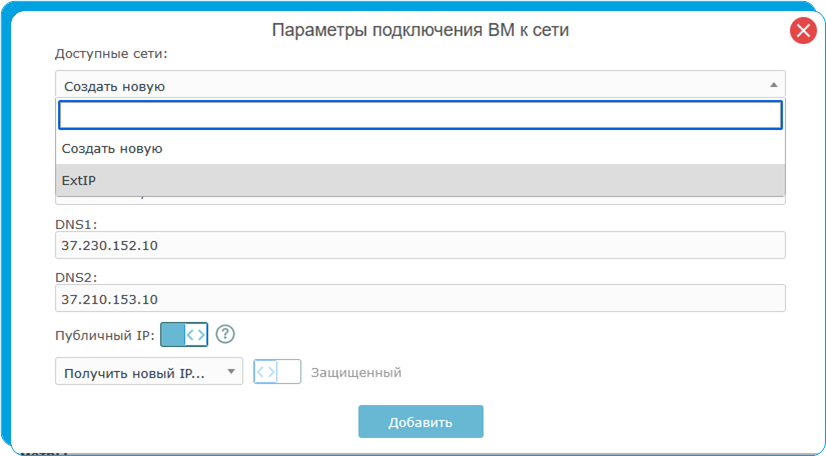Toggle the Защищенный switch
Image resolution: width=826 pixels, height=456 pixels.
[x=277, y=372]
